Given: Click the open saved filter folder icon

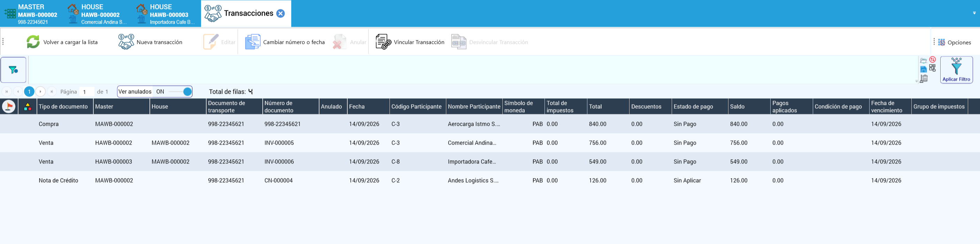Looking at the screenshot, I should [923, 61].
